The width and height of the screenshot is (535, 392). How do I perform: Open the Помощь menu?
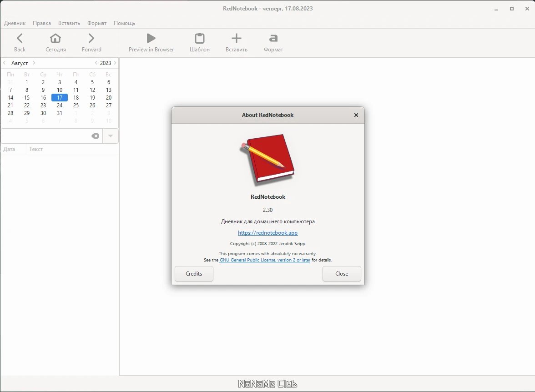tap(124, 23)
